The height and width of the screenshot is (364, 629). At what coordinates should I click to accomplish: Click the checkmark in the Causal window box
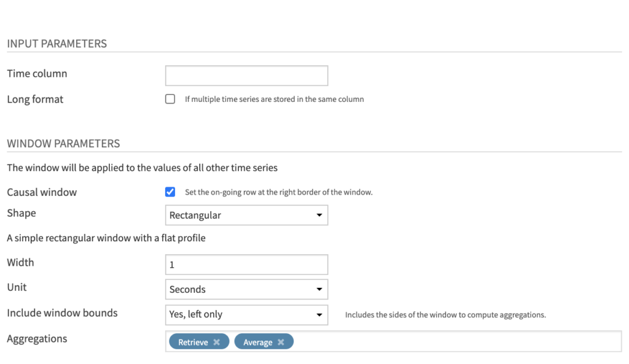pyautogui.click(x=170, y=192)
